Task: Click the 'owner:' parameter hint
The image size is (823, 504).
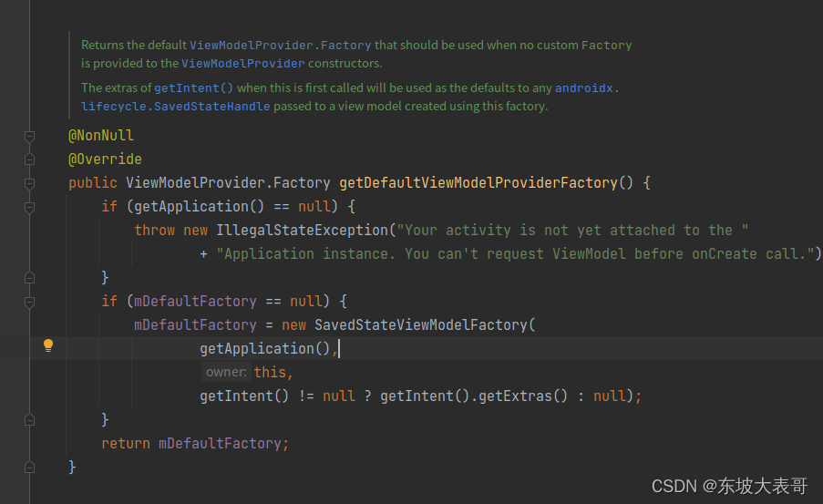Action: tap(226, 372)
